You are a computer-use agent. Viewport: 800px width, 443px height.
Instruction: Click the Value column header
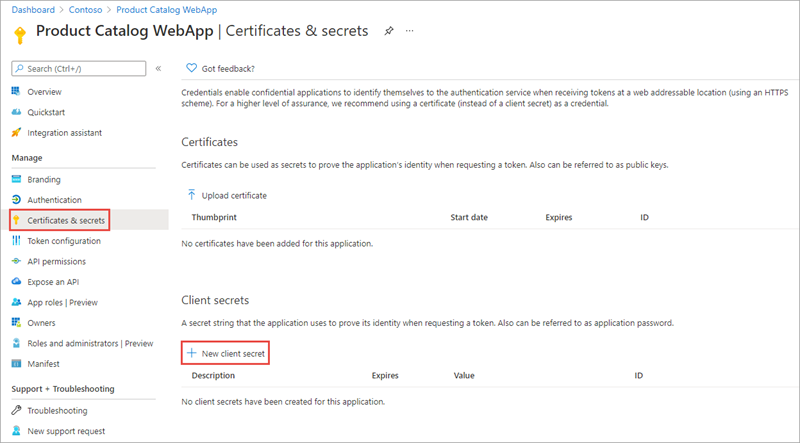464,375
